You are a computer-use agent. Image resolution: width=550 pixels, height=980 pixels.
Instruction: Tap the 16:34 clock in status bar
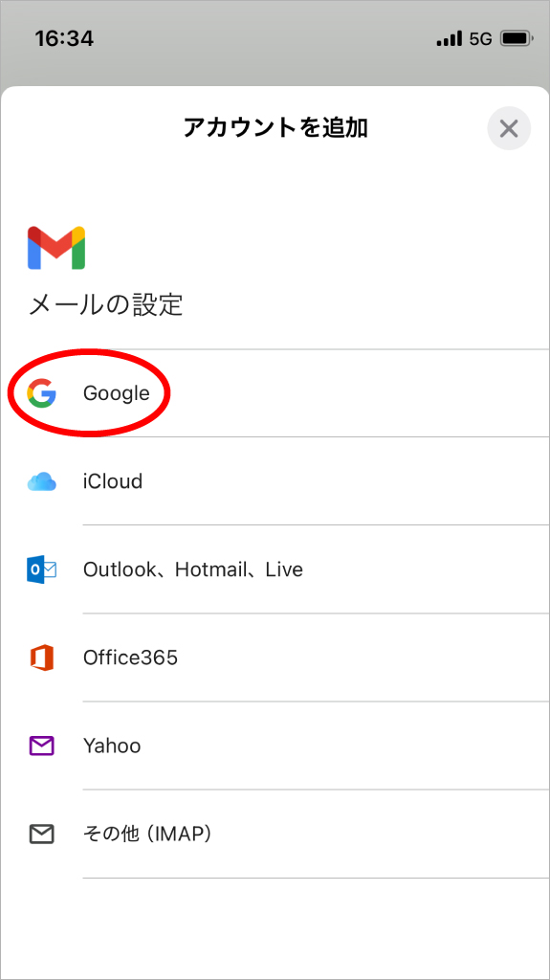pos(64,38)
